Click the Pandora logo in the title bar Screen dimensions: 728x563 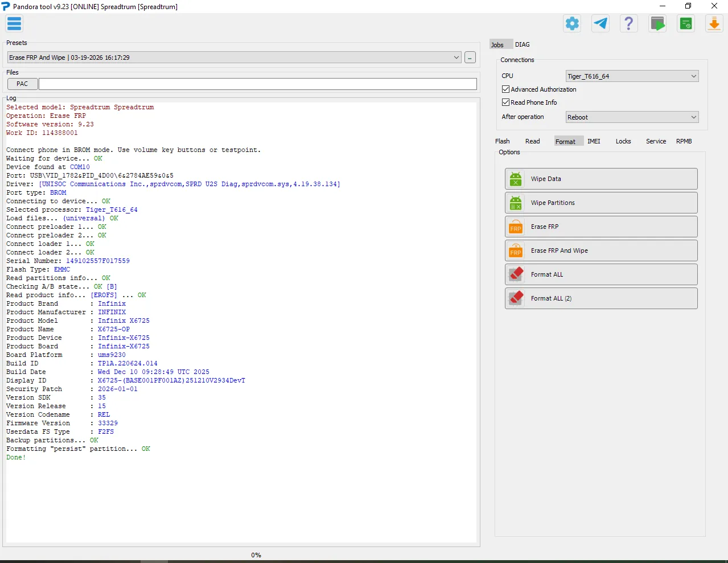point(6,6)
